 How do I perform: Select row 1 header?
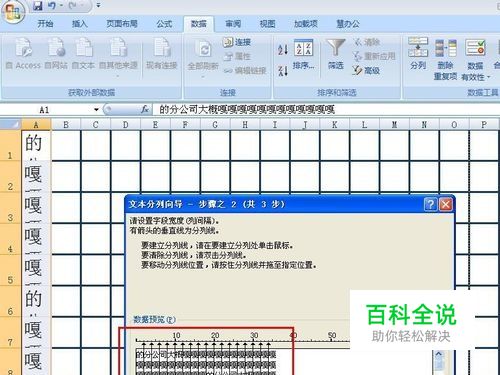[11, 145]
